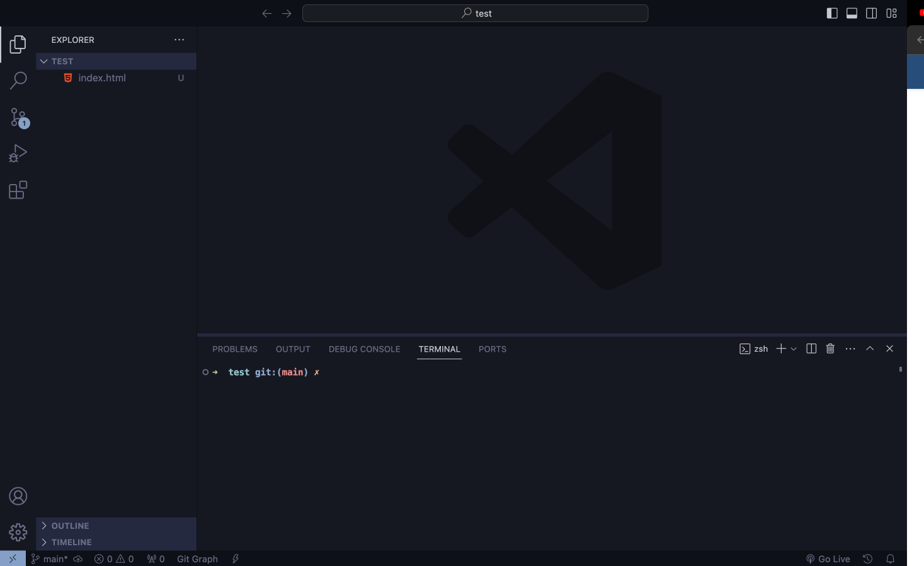The image size is (924, 566).
Task: Collapse the TEST folder in Explorer
Action: [x=43, y=61]
